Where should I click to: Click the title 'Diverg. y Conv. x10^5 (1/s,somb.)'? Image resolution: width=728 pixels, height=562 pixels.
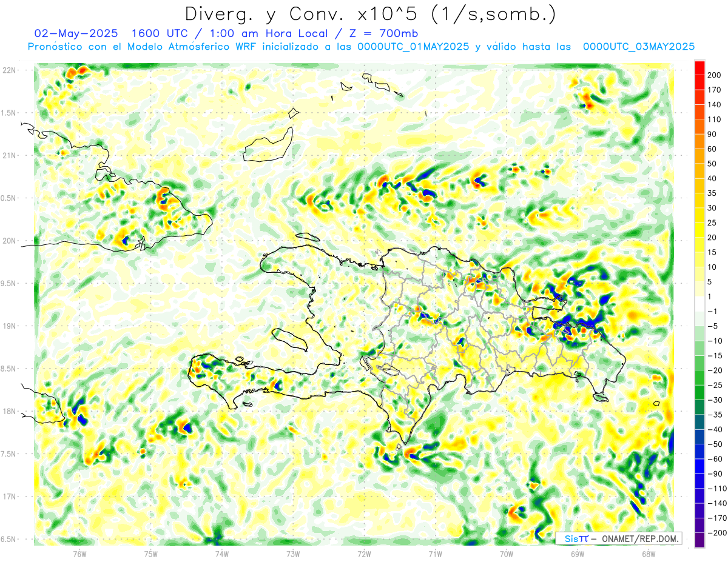(x=369, y=14)
